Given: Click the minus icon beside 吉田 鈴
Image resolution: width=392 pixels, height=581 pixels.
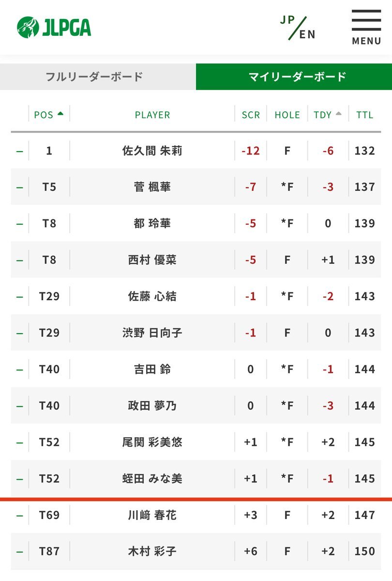Looking at the screenshot, I should click(19, 369).
